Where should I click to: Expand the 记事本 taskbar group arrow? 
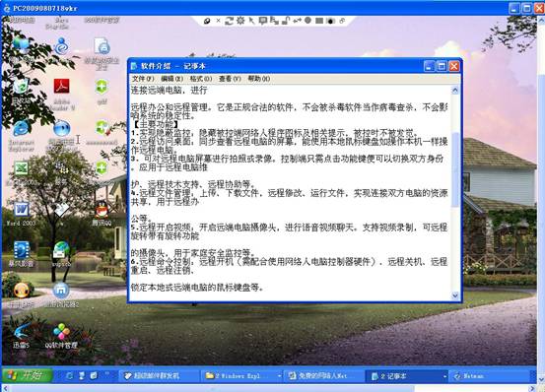[444, 376]
